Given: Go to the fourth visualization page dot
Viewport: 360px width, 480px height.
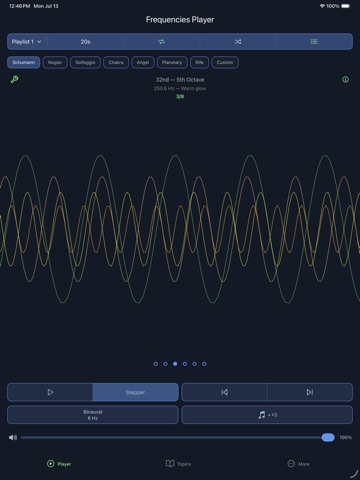Looking at the screenshot, I should [x=185, y=364].
